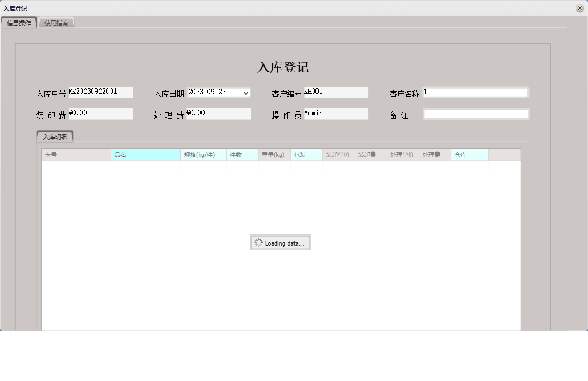Click the 客户名称 input box
This screenshot has width=588, height=381.
click(x=476, y=92)
